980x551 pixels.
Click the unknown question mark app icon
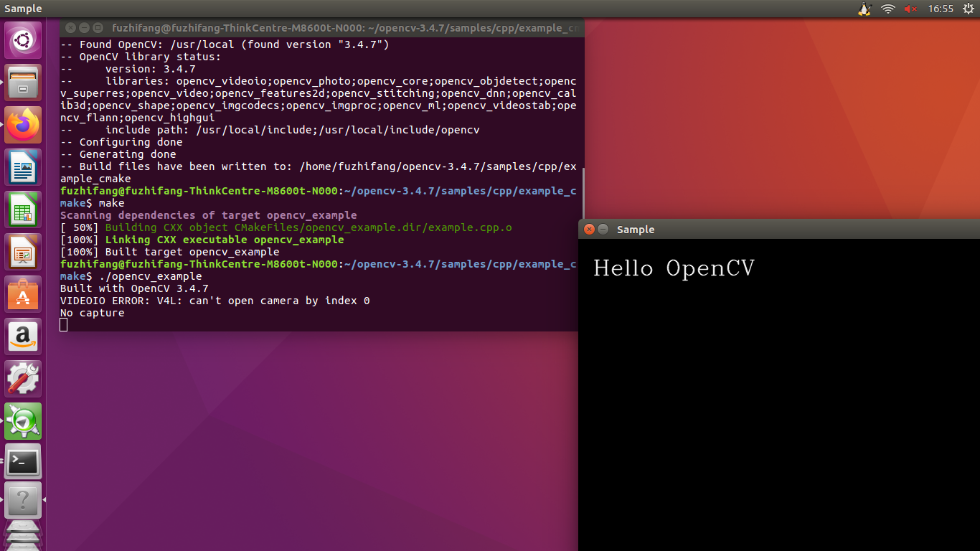24,500
